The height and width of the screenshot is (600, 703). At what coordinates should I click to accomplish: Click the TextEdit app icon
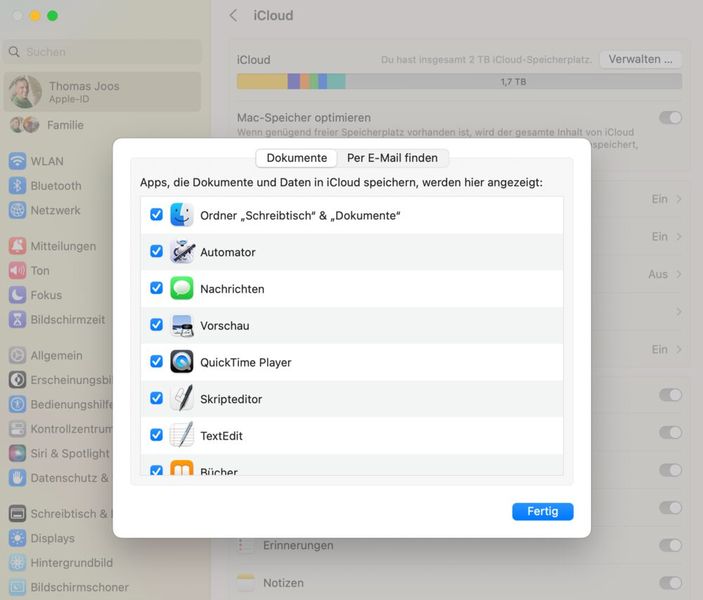coord(182,435)
